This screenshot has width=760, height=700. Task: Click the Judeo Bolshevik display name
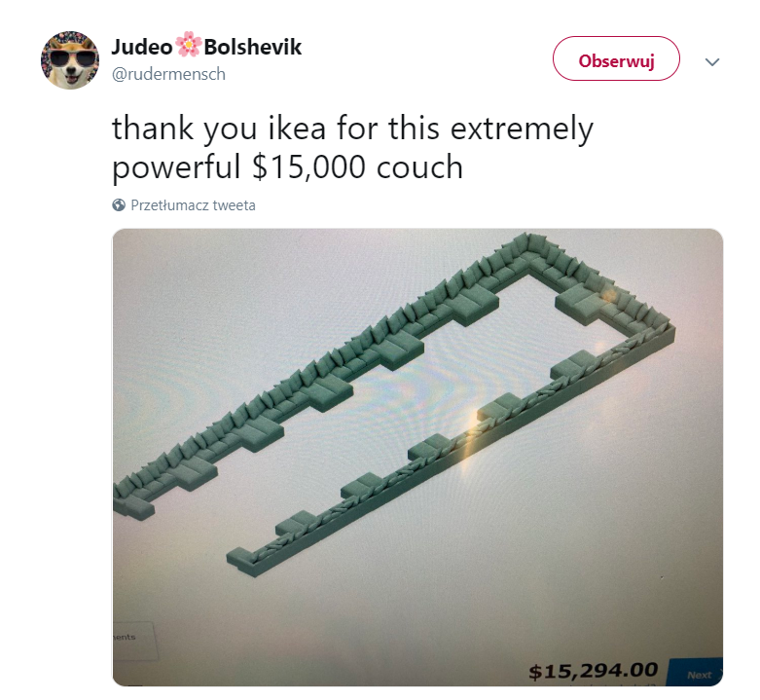[206, 47]
